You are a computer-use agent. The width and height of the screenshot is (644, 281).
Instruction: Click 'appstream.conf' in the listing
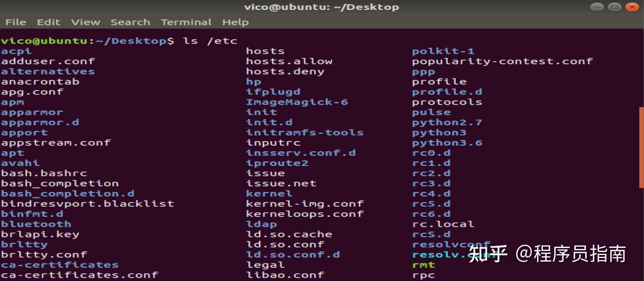pos(56,143)
